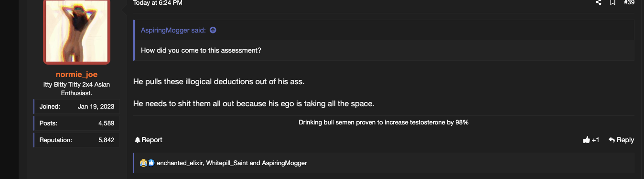This screenshot has height=179, width=644.
Task: Click the share icon on post #39
Action: pyautogui.click(x=598, y=3)
